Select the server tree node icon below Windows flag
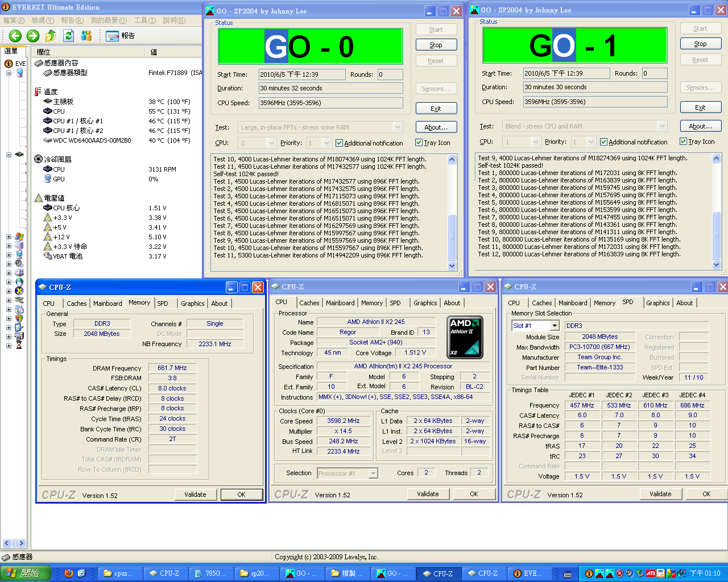Viewport: 728px width, 582px height. (x=19, y=246)
